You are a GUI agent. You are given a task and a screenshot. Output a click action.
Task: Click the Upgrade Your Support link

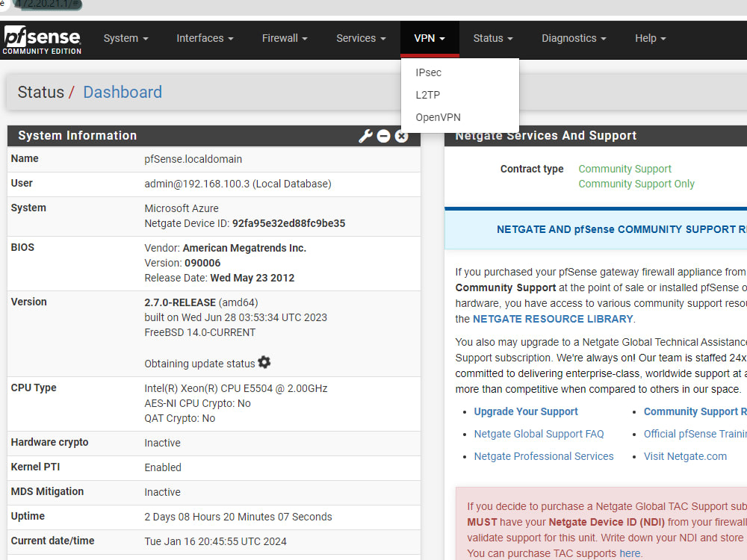(x=525, y=411)
